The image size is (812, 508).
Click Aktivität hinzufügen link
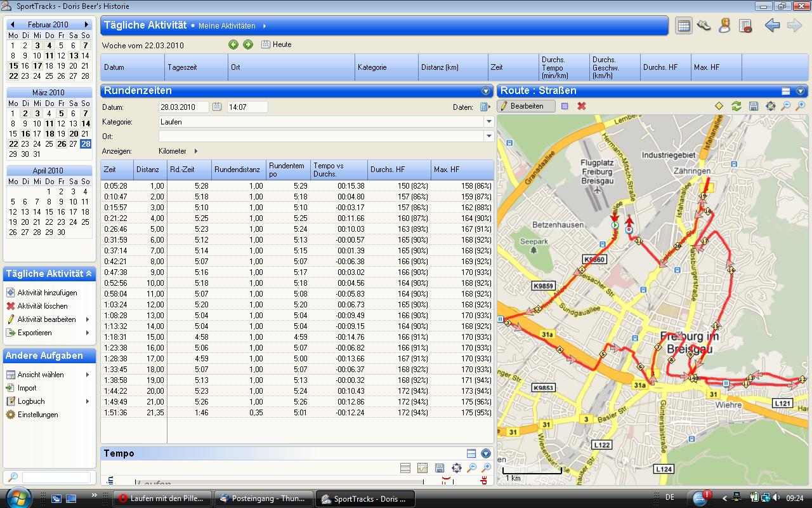coord(47,293)
